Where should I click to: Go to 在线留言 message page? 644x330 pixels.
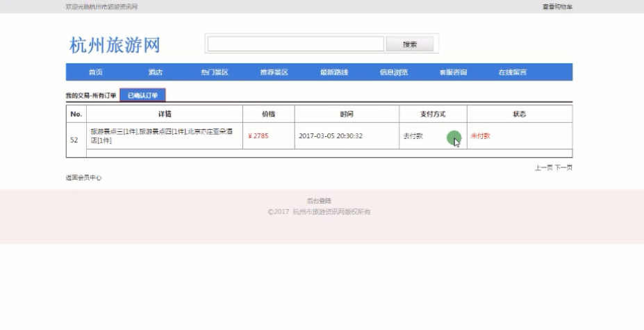click(512, 72)
